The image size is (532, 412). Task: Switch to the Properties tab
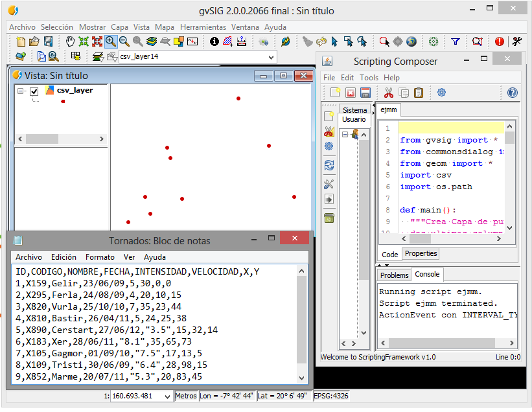click(x=421, y=254)
